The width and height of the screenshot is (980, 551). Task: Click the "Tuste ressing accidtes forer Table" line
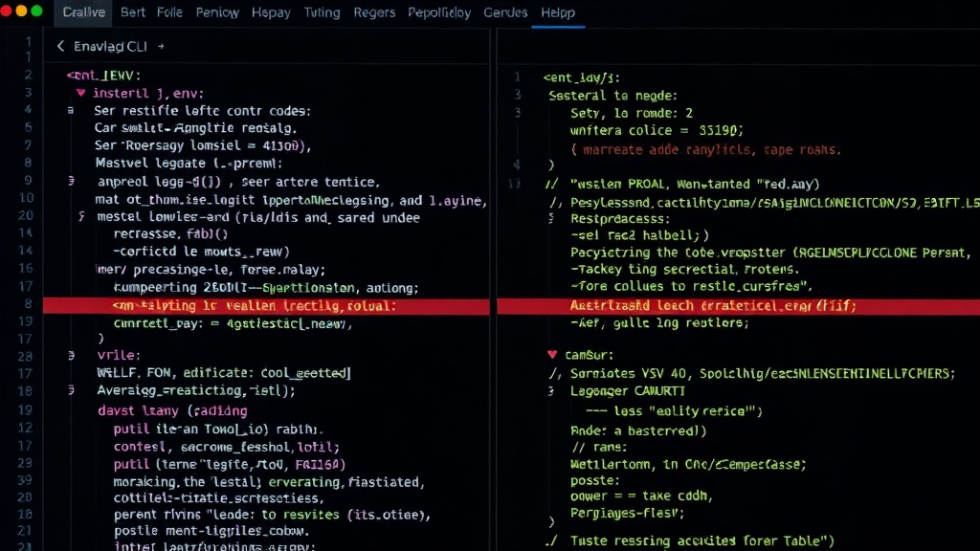click(x=702, y=541)
